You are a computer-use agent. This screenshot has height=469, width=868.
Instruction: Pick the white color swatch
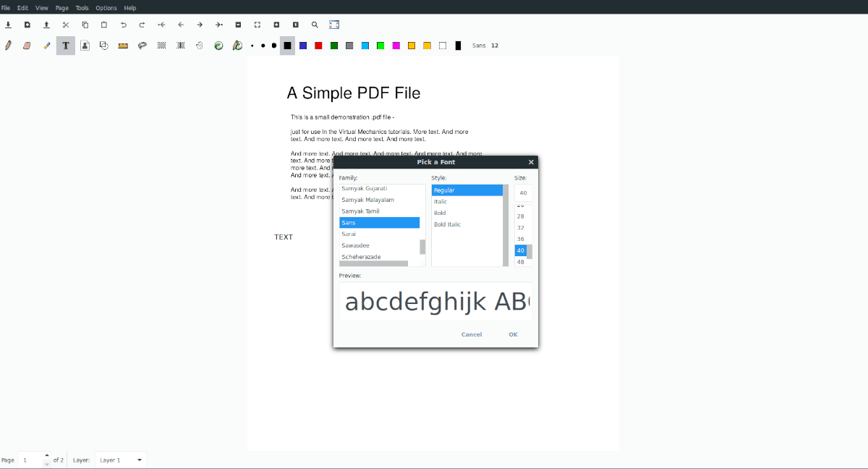pyautogui.click(x=443, y=46)
